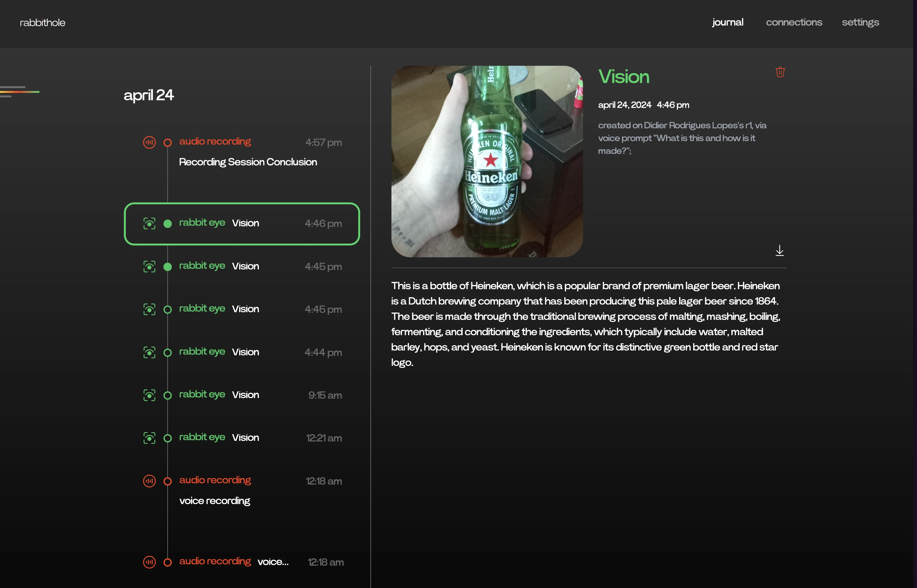Open truncated voice... audio recording at bottom
The width and height of the screenshot is (917, 588).
pyautogui.click(x=273, y=562)
